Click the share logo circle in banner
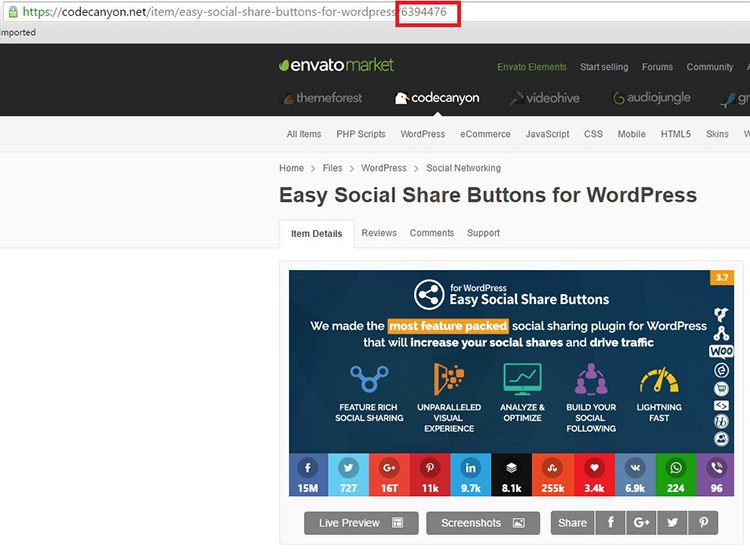This screenshot has height=553, width=750. coord(429,295)
